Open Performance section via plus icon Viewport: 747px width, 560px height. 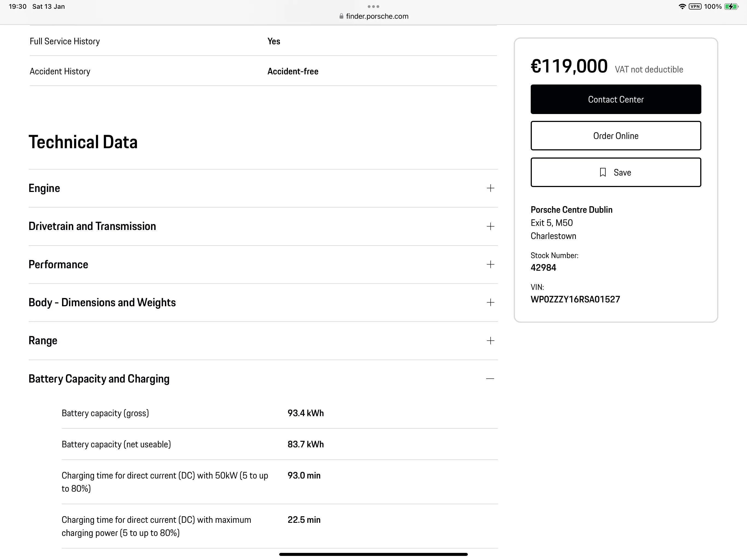[x=490, y=264]
